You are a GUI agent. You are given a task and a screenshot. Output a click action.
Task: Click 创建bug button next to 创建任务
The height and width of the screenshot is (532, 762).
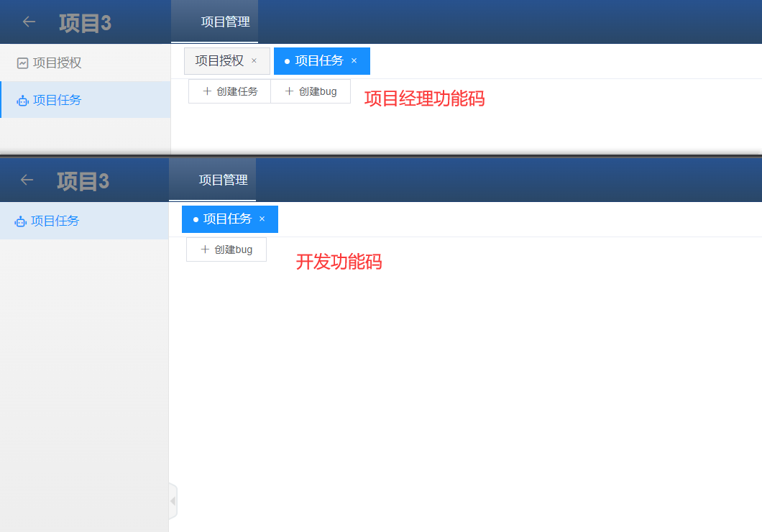click(x=311, y=91)
